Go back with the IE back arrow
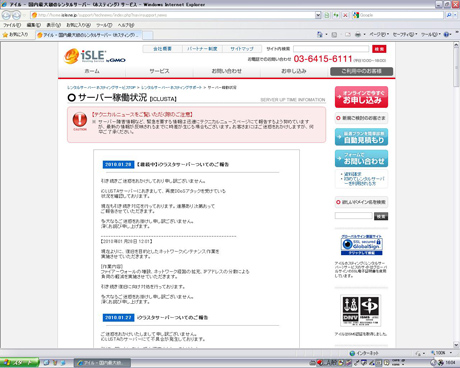The image size is (460, 368). pos(7,15)
